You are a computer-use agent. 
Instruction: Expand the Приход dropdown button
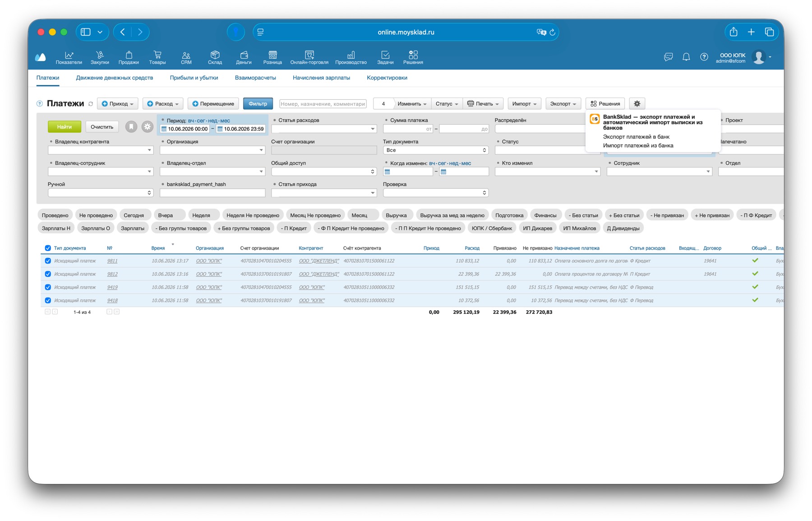[x=118, y=103]
